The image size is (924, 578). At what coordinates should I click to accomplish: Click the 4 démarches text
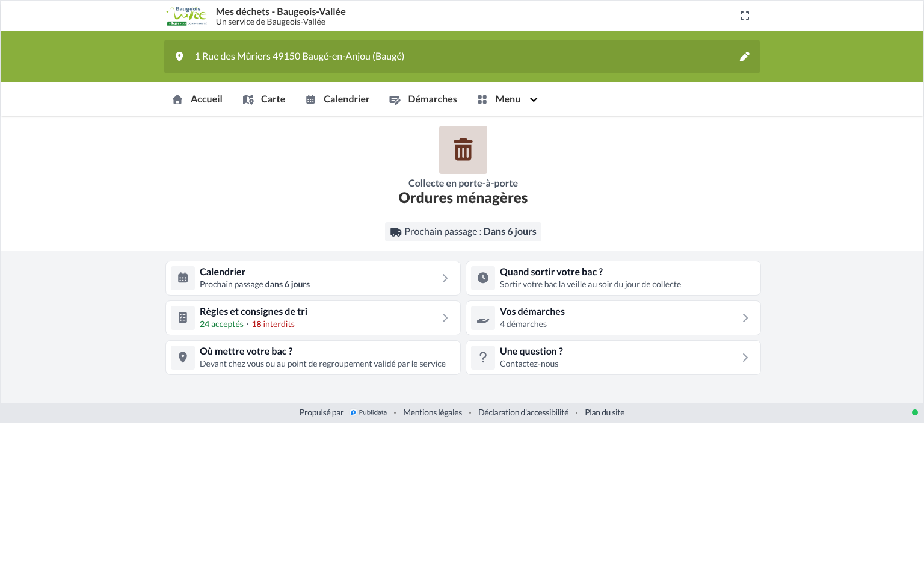point(523,324)
